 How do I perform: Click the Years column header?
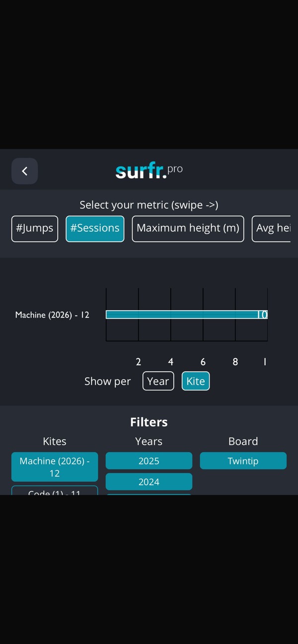149,442
